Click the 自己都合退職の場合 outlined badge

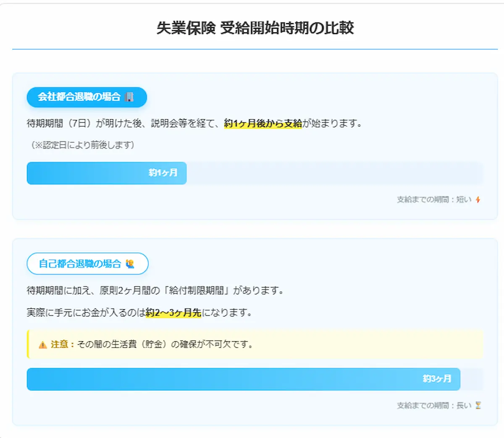click(x=88, y=264)
